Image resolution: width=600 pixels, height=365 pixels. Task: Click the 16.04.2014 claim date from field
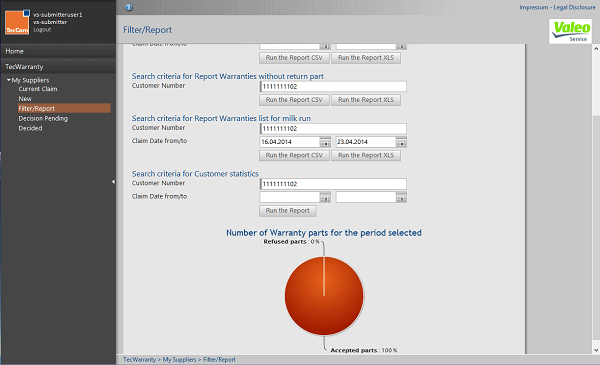(290, 142)
